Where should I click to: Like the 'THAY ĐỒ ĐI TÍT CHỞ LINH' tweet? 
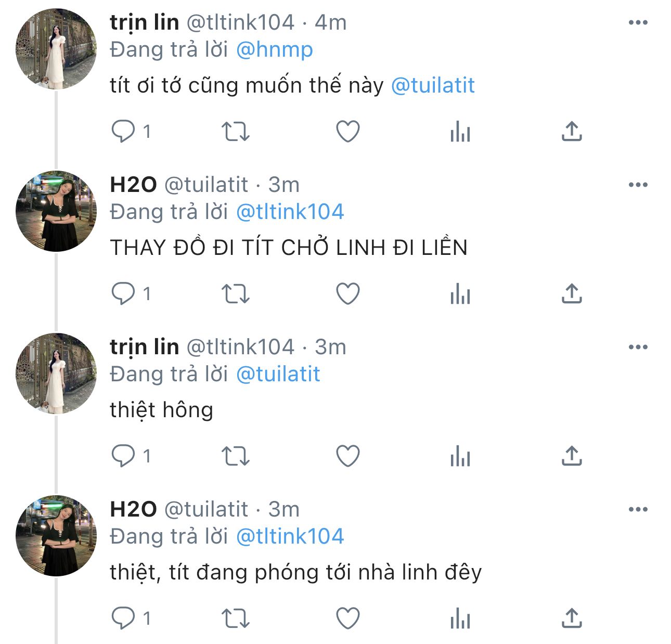click(x=347, y=294)
